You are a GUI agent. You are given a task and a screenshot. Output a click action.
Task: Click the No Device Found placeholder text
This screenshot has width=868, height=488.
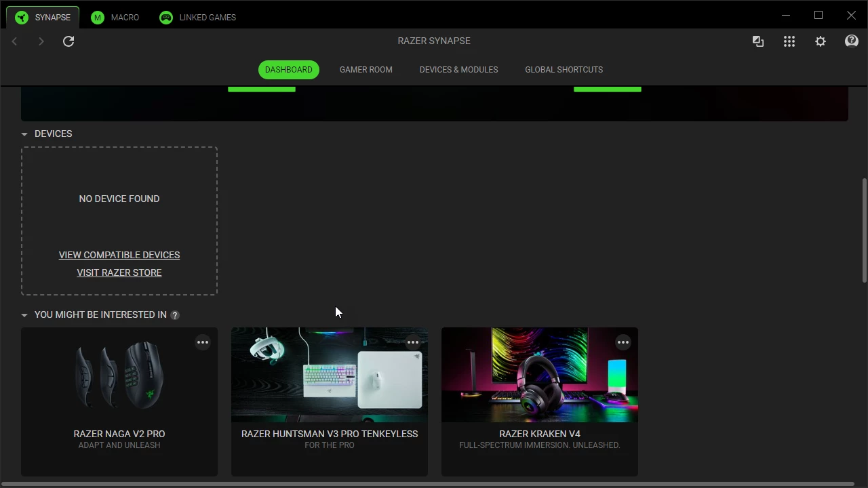(x=119, y=199)
